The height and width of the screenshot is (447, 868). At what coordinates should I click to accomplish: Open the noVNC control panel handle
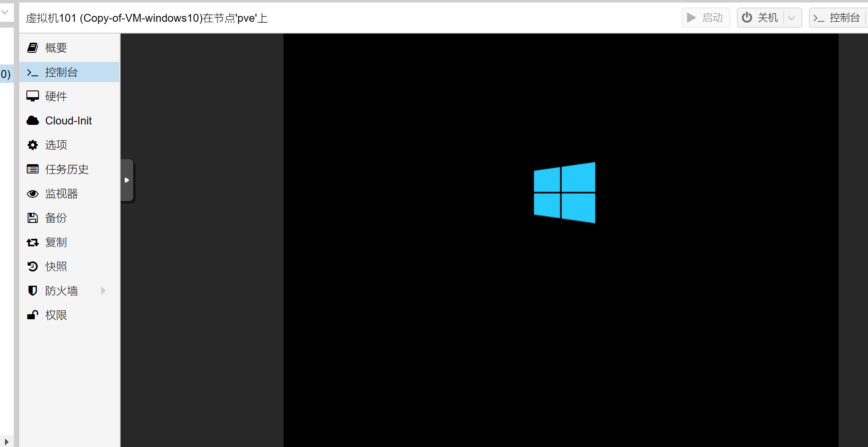127,180
